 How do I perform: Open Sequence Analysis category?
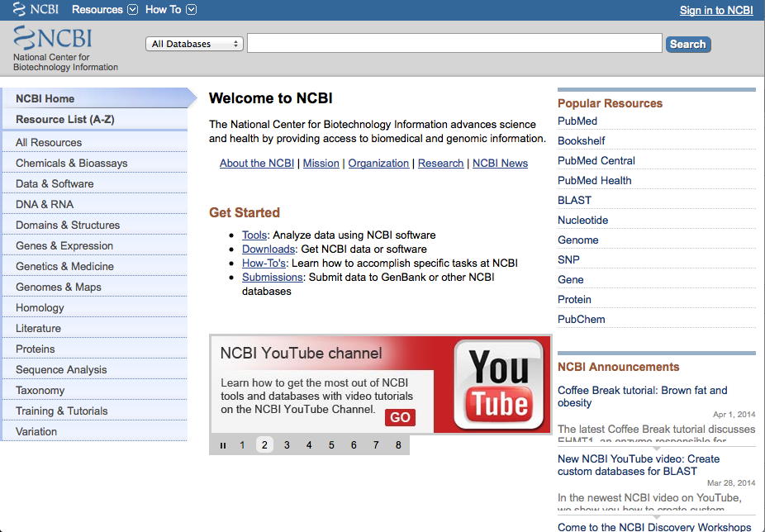coord(95,369)
